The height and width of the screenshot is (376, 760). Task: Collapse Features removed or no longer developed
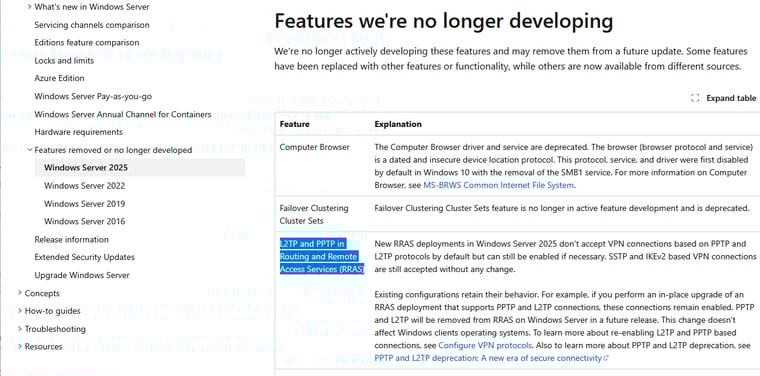(x=30, y=150)
